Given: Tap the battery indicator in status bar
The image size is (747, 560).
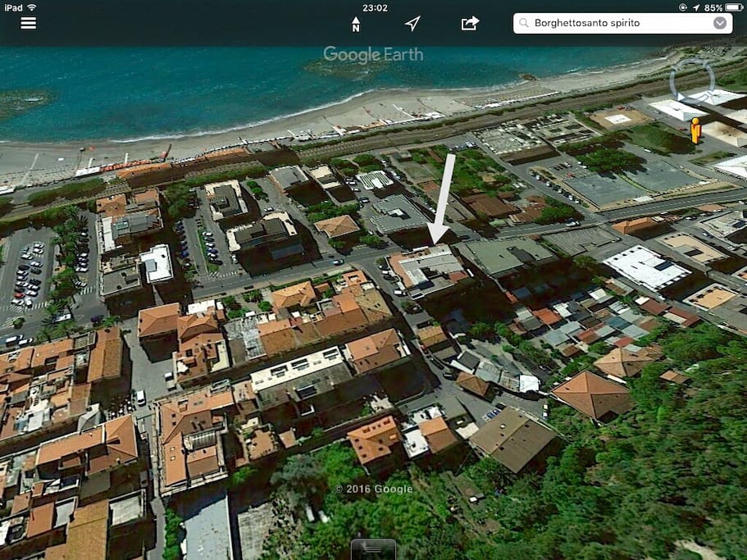Looking at the screenshot, I should tap(734, 7).
